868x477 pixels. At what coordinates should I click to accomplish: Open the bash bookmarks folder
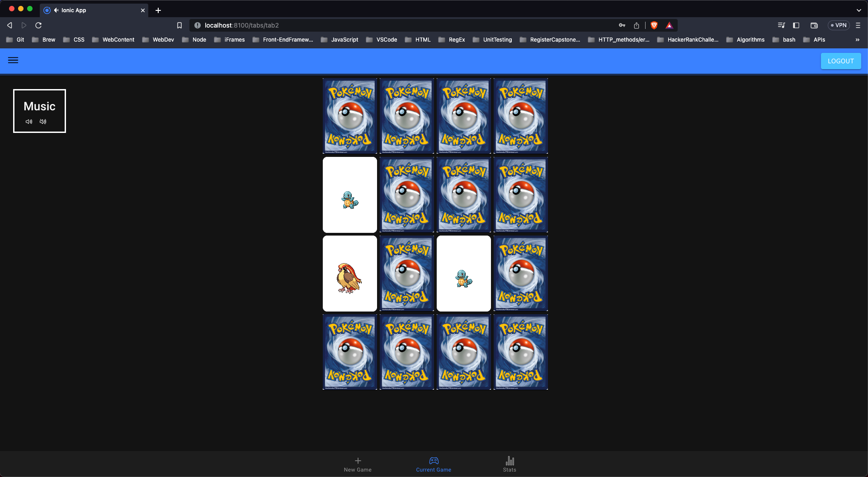pos(784,40)
